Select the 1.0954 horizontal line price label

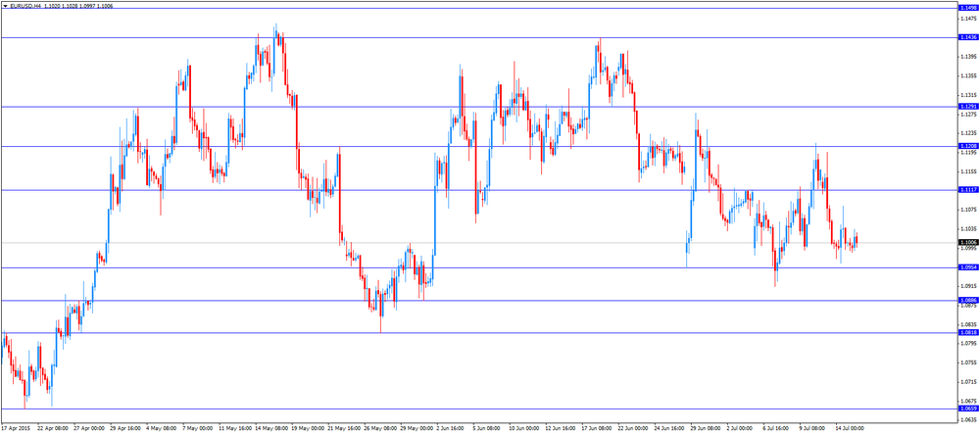coord(967,267)
